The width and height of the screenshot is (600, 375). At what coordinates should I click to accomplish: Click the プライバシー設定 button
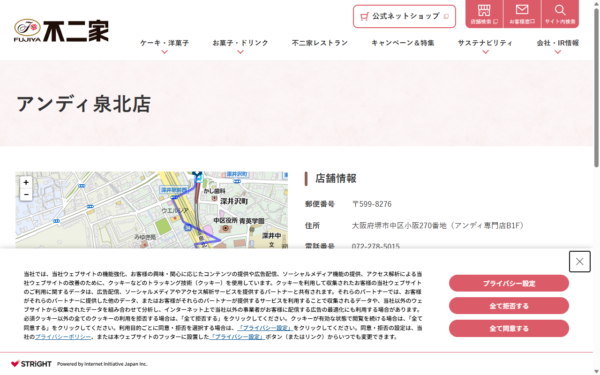[x=509, y=283]
